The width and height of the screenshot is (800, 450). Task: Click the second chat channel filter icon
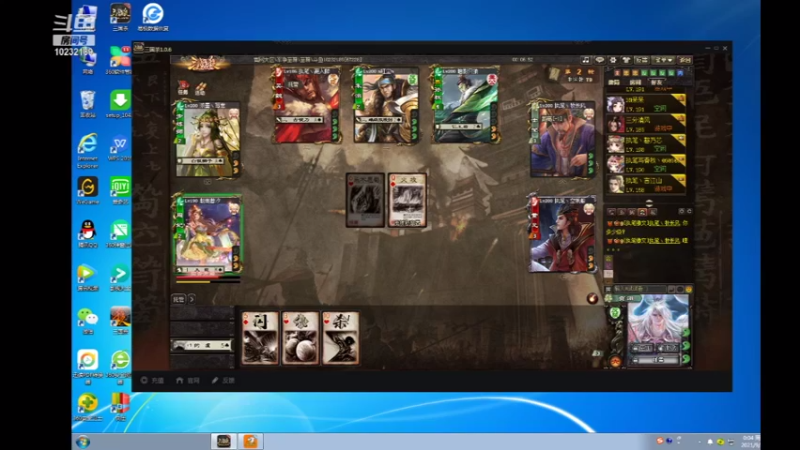coord(621,211)
